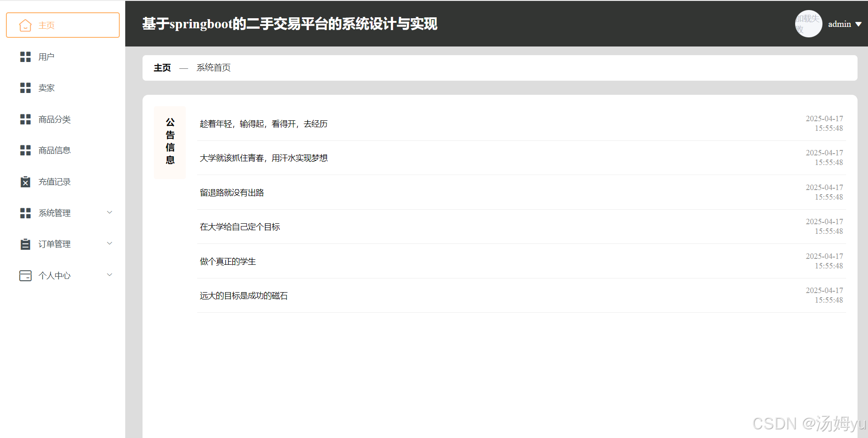Click the clipboard icon beside 订单管理
868x438 pixels.
point(26,244)
